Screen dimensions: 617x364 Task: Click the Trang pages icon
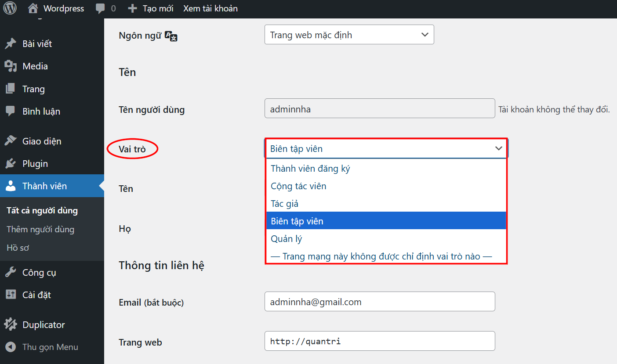click(x=12, y=89)
